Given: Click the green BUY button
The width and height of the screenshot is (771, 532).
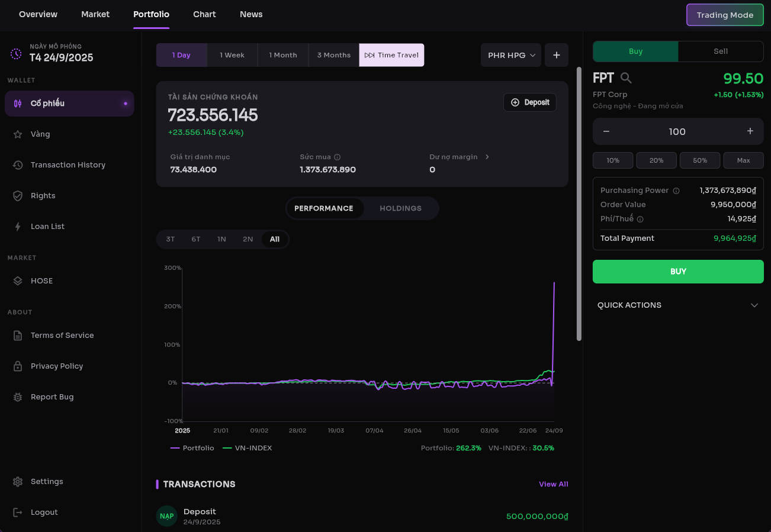Looking at the screenshot, I should tap(678, 272).
